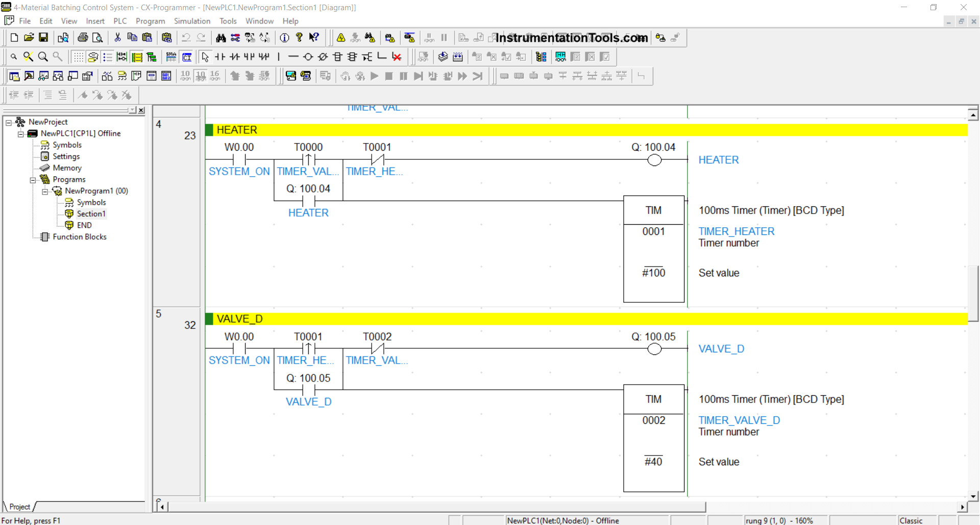
Task: Click the Save project floppy disk icon
Action: (43, 37)
